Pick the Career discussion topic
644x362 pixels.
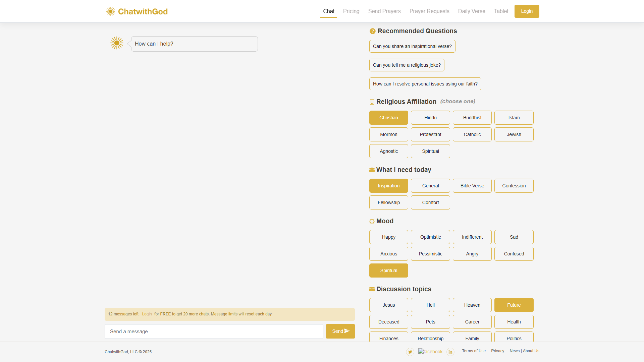tap(472, 322)
